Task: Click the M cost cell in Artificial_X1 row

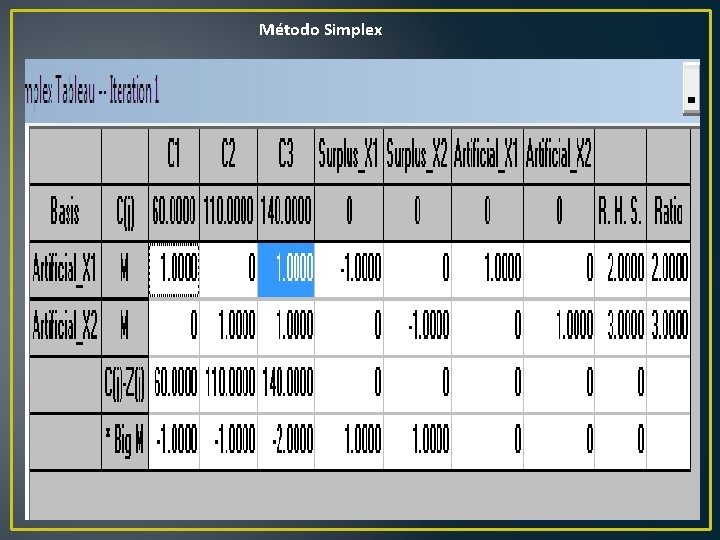Action: pos(125,270)
